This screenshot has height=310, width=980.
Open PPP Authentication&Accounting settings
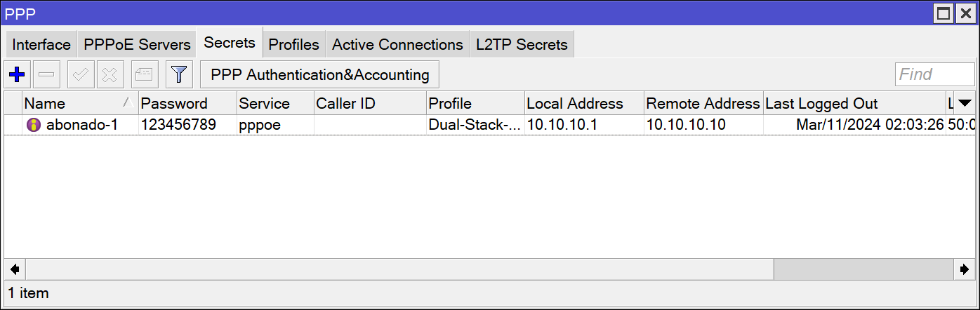pos(319,74)
